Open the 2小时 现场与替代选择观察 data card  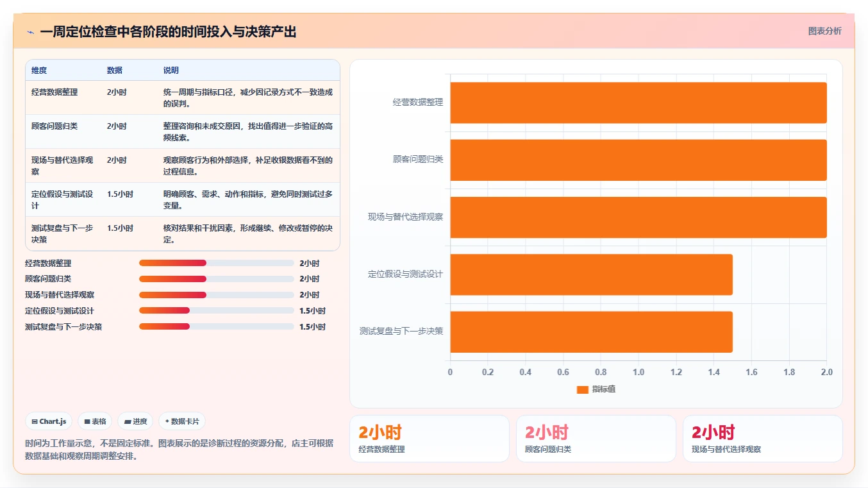pos(763,439)
